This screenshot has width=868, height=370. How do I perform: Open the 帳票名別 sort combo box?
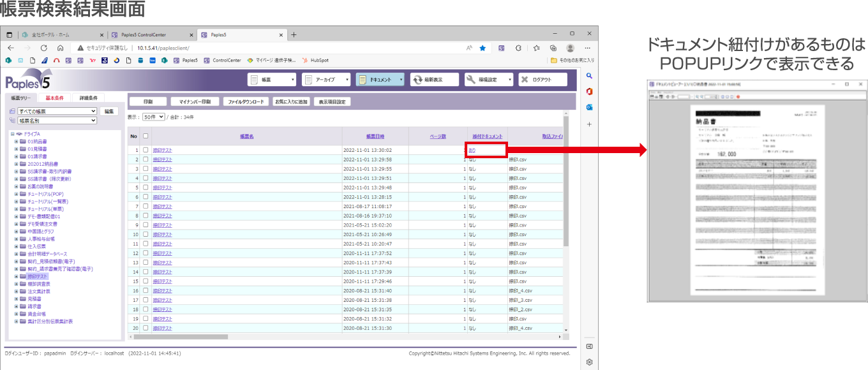[x=57, y=120]
